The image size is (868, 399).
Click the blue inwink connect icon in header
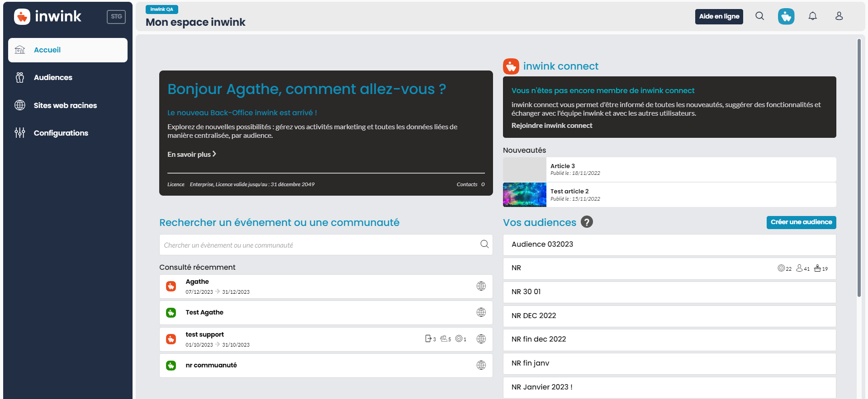(x=786, y=16)
